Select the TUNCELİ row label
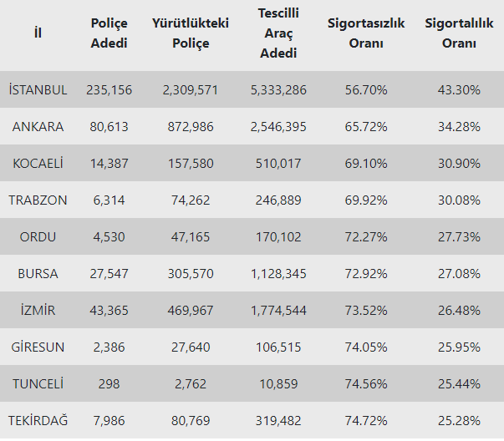The width and height of the screenshot is (504, 441). coord(38,383)
